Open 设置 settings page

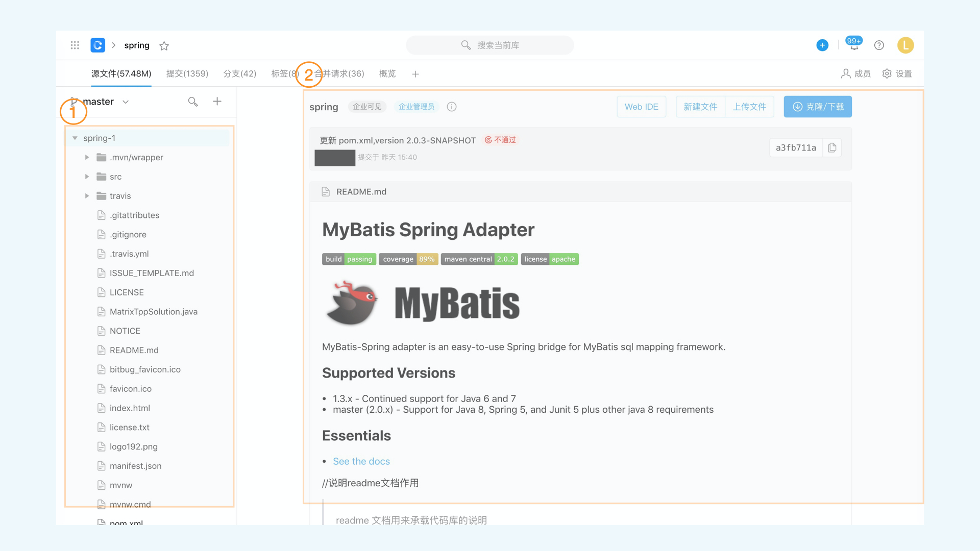(x=897, y=73)
